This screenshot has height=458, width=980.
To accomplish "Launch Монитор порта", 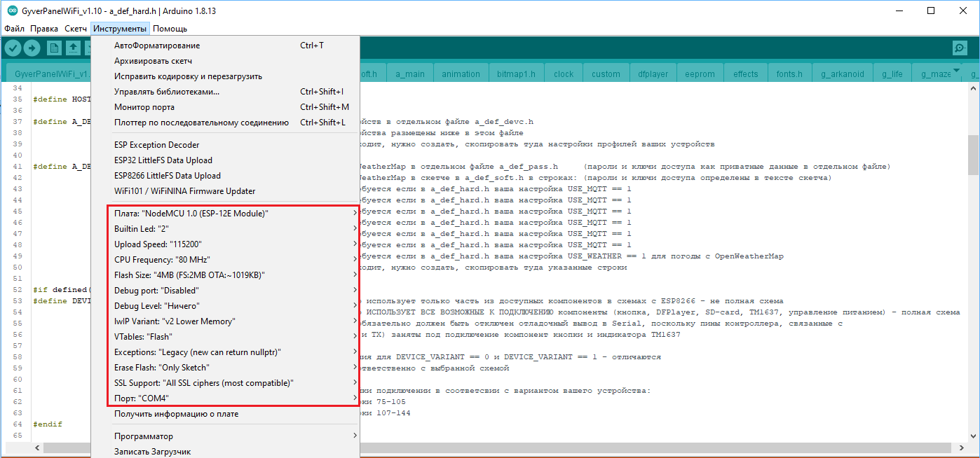I will [x=225, y=107].
